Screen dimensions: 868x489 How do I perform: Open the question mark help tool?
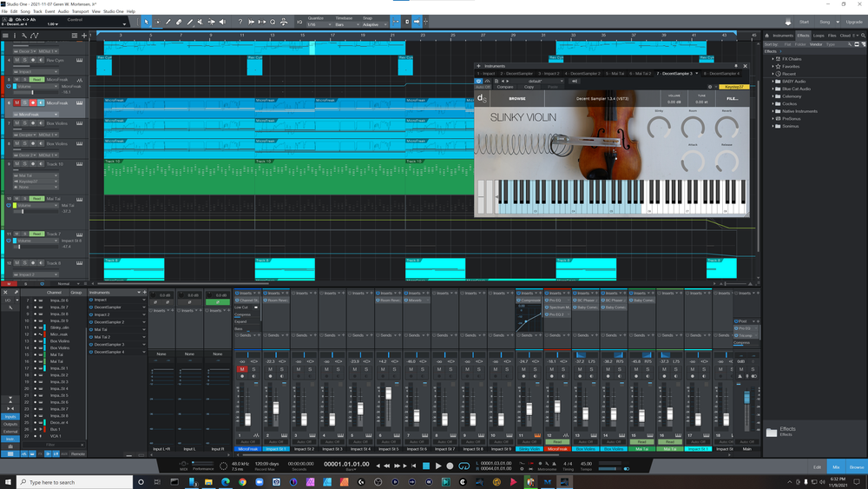(240, 22)
